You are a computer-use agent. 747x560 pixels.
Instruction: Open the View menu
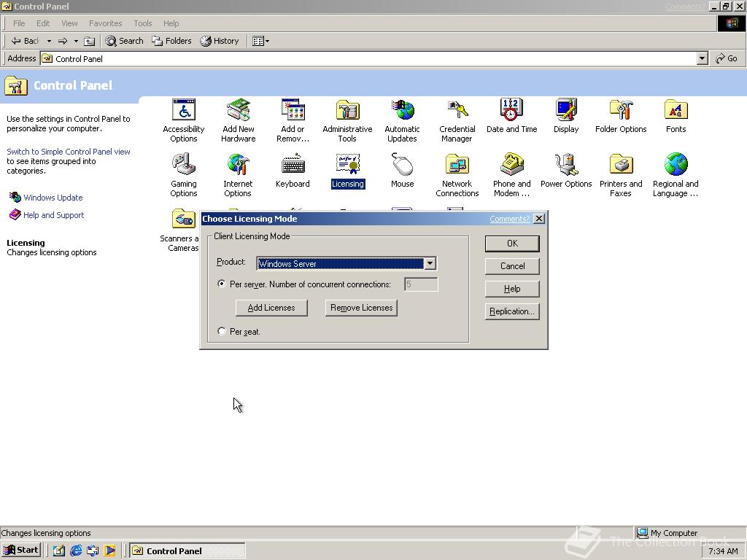point(69,23)
